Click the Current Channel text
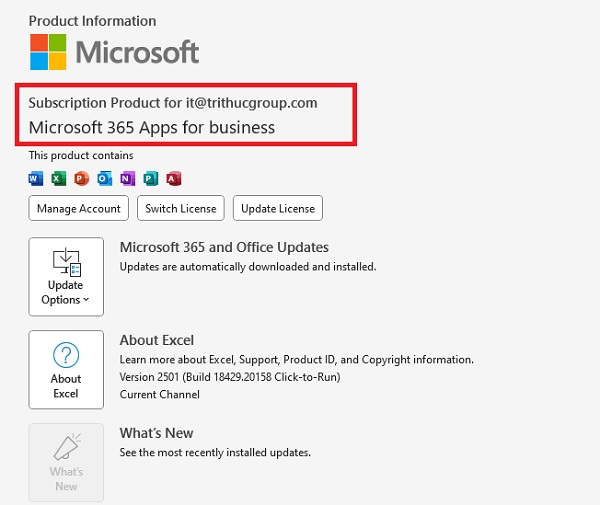Screen dimensions: 600x505 coord(160,394)
